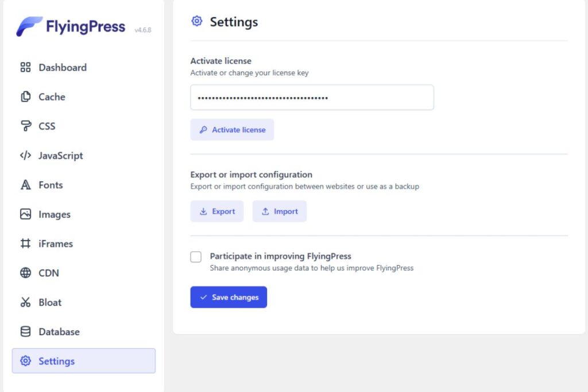The image size is (588, 392).
Task: Click the JavaScript code brackets icon
Action: point(25,155)
